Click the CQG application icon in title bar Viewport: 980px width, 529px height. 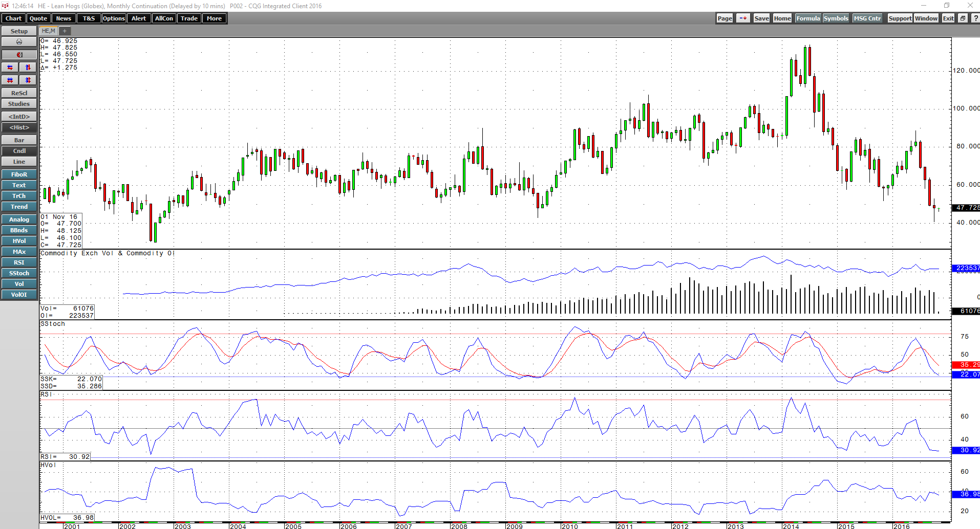click(5, 6)
